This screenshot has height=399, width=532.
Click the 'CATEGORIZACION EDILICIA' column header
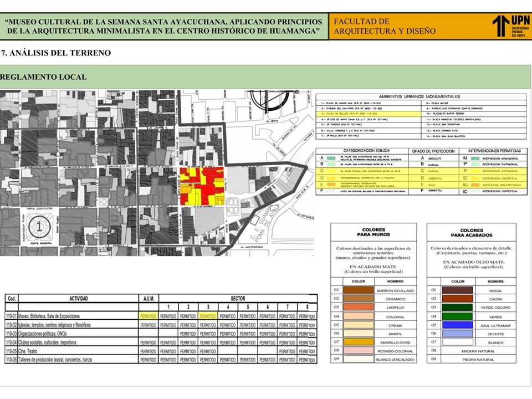(x=366, y=151)
